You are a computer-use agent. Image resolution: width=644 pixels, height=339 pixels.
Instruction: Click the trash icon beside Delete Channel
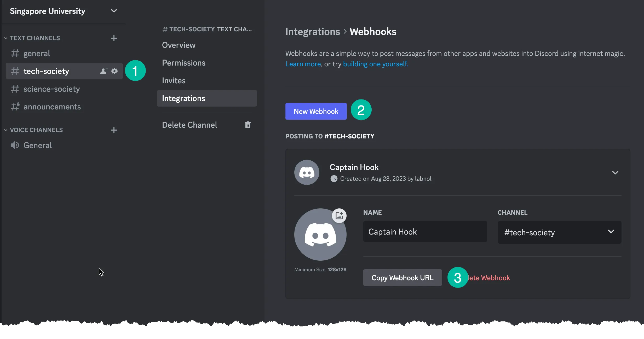tap(248, 125)
